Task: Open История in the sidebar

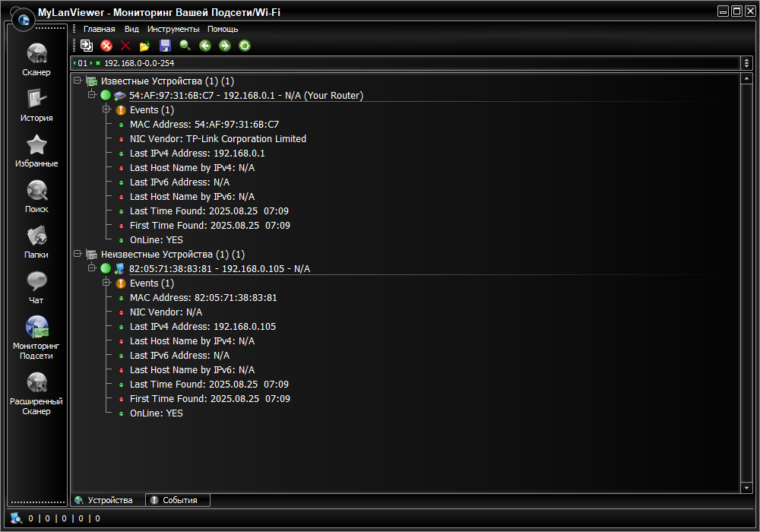Action: coord(36,105)
